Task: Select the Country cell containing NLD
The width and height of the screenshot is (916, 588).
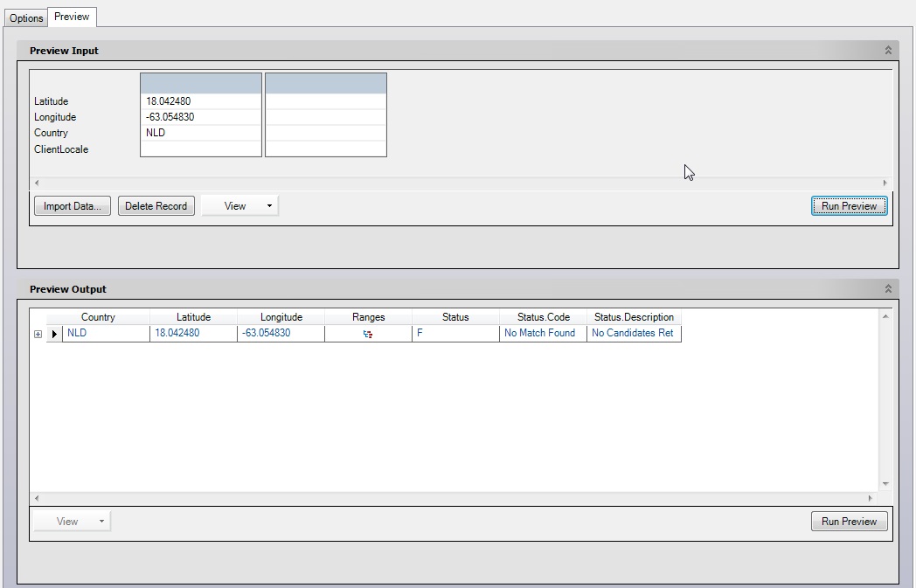Action: 200,133
